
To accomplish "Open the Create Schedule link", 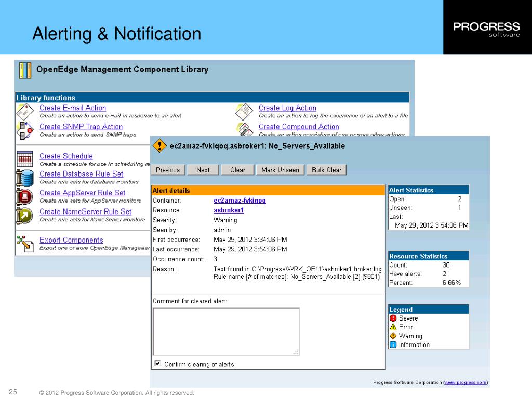I will [x=66, y=156].
